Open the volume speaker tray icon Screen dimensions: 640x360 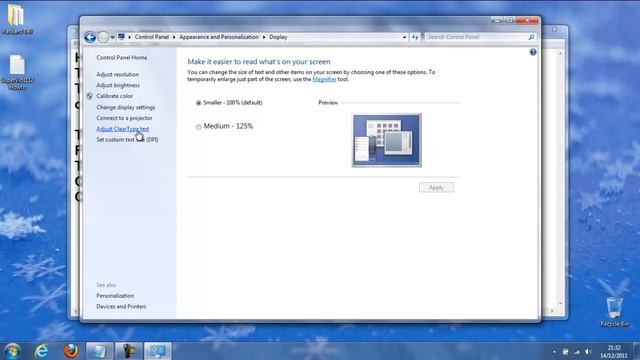pyautogui.click(x=588, y=351)
